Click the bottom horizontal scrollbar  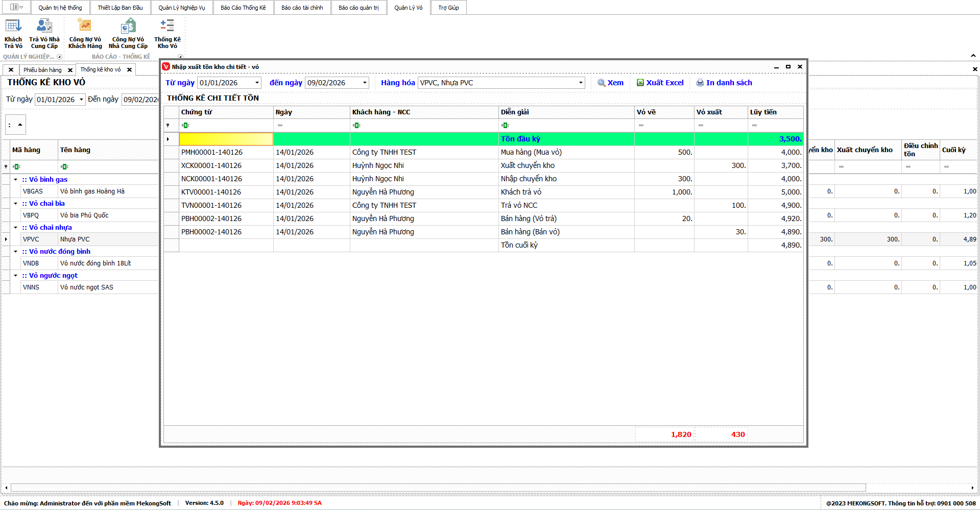coord(438,488)
